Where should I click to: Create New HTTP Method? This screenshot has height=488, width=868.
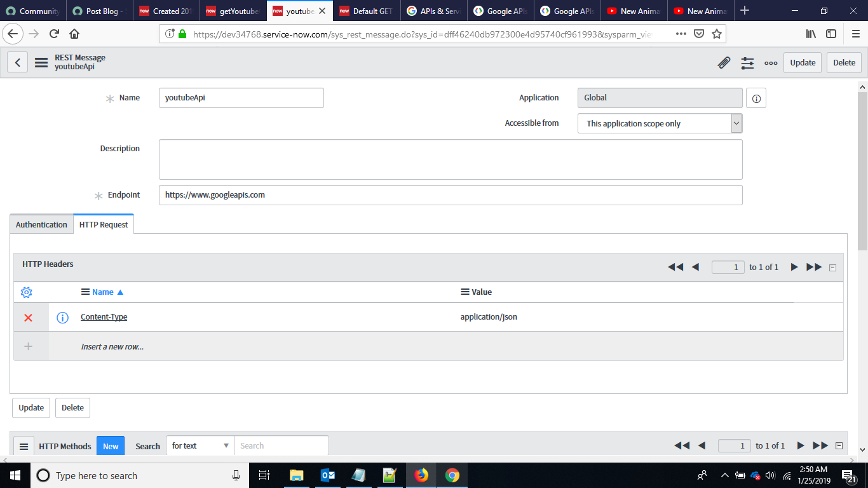tap(111, 446)
